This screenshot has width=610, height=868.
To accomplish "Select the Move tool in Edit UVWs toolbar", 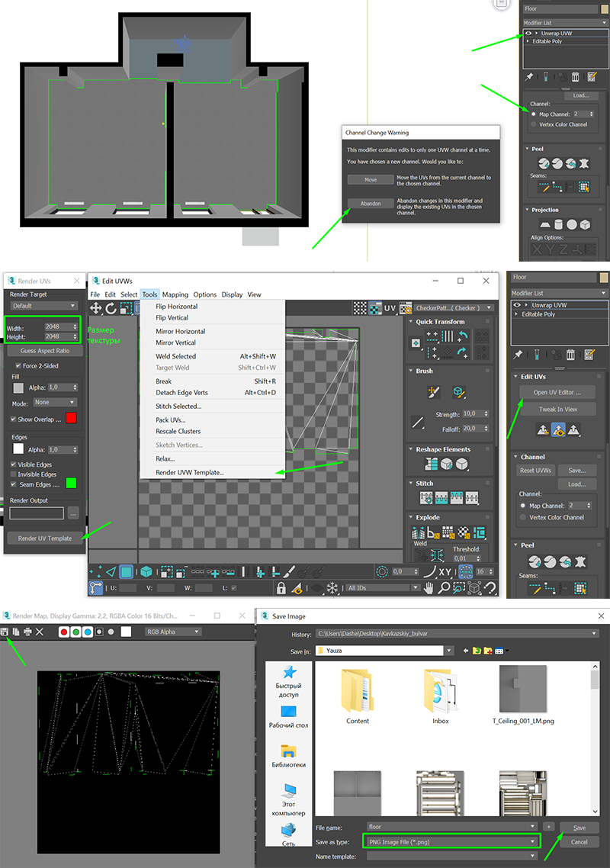I will pyautogui.click(x=96, y=308).
